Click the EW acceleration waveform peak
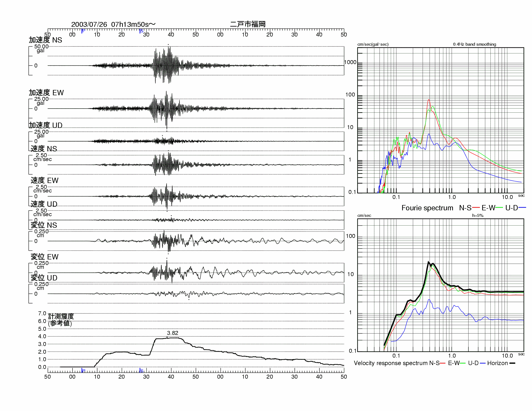The image size is (532, 411). click(x=167, y=129)
